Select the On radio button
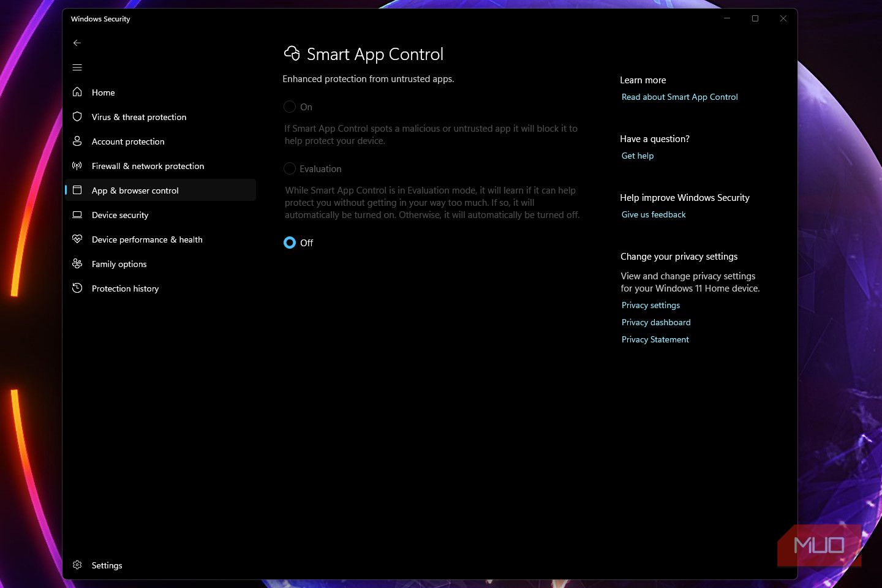 [x=290, y=107]
